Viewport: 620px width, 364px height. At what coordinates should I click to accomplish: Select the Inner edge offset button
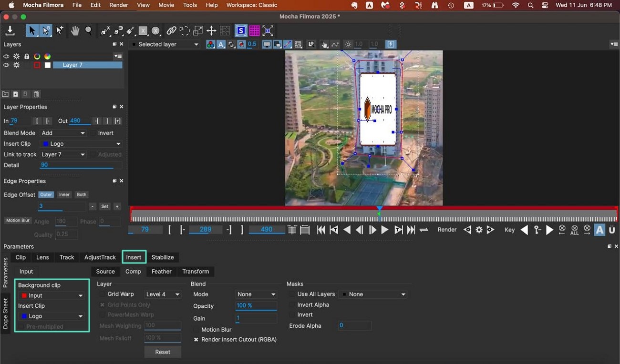[x=64, y=195]
